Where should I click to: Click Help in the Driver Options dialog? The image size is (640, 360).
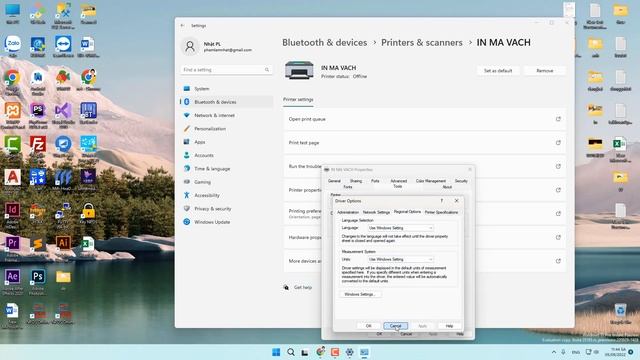tap(449, 326)
